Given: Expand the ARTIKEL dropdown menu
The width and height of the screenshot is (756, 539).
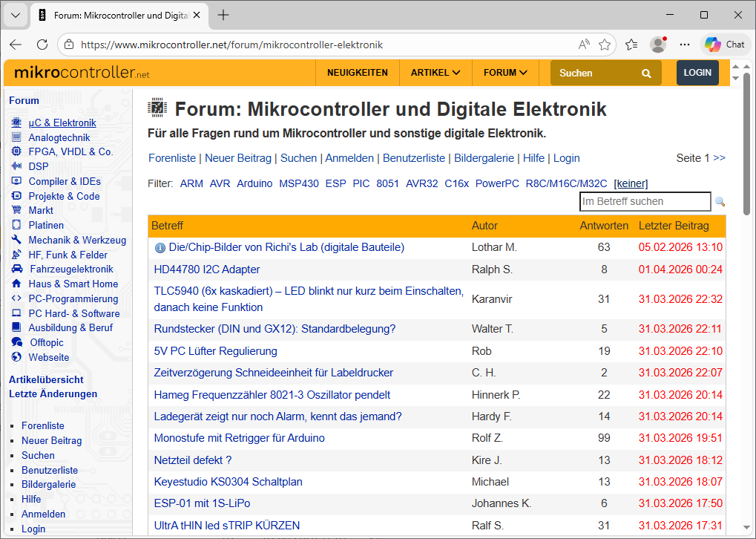Looking at the screenshot, I should [x=435, y=73].
